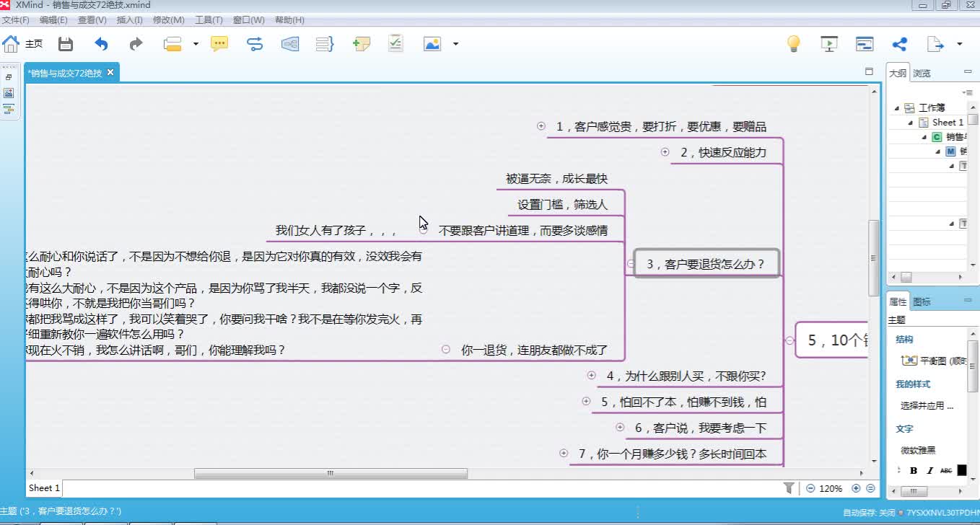Viewport: 980px width, 525px height.
Task: Start brainstorming with the light bulb icon
Action: (x=794, y=44)
